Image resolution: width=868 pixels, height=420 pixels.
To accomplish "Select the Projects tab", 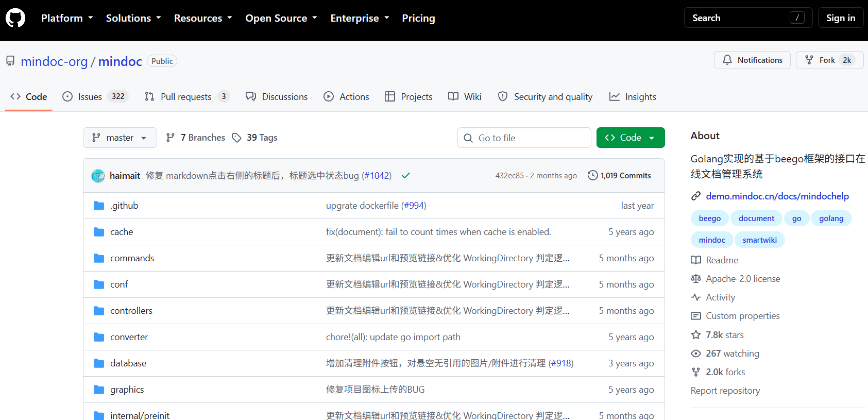I will point(409,96).
